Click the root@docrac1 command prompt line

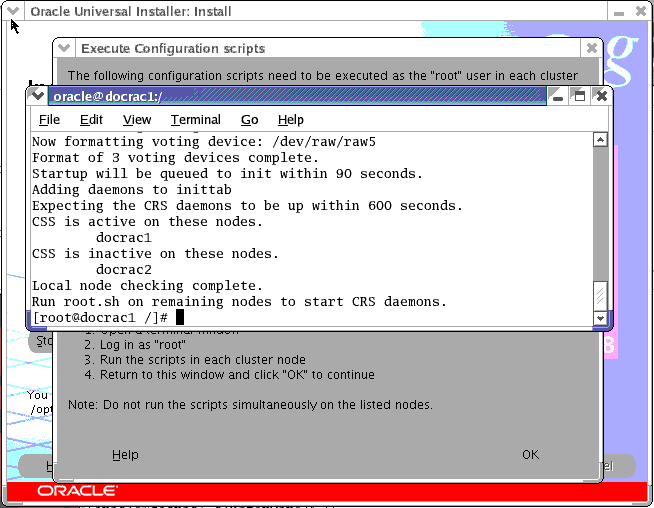100,317
